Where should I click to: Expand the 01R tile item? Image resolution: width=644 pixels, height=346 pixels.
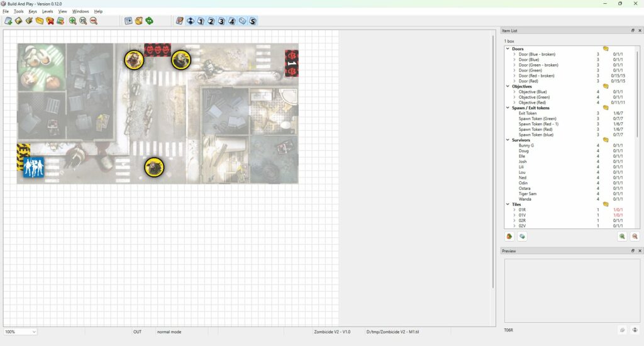point(514,209)
